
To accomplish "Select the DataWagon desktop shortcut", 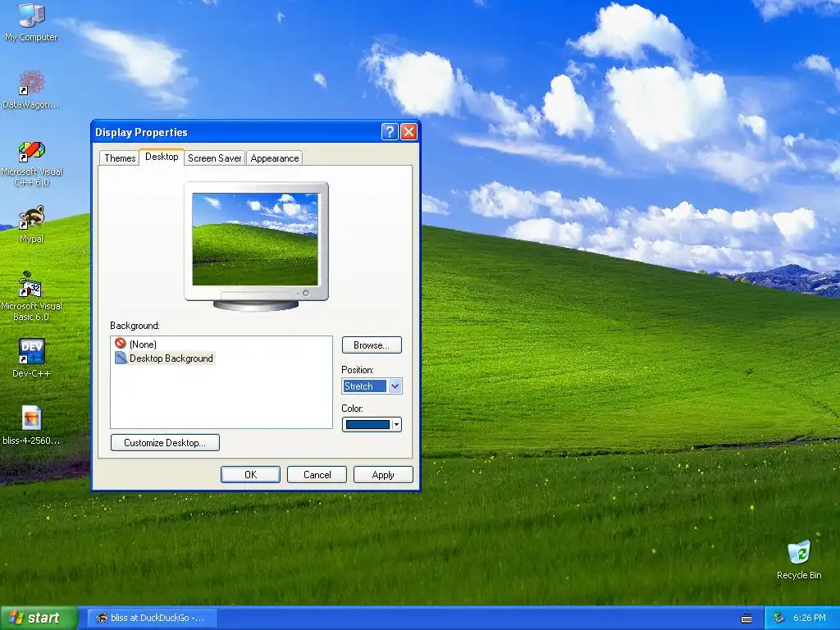I will (x=31, y=89).
